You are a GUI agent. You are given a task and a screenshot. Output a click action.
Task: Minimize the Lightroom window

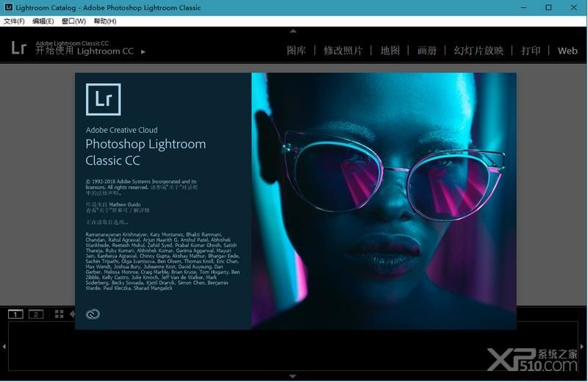(x=523, y=7)
